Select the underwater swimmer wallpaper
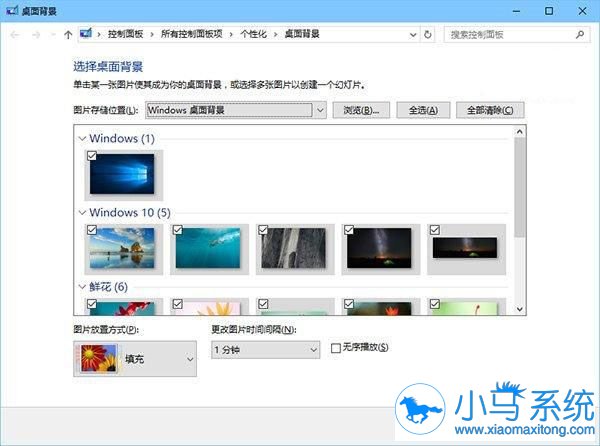600x446 pixels. (208, 248)
